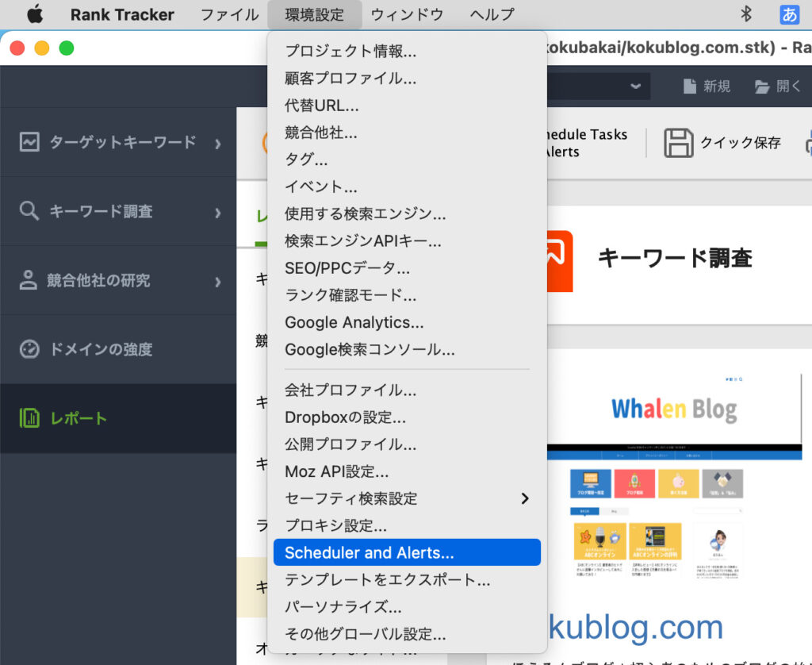The image size is (812, 665).
Task: Choose 顧客プロファイル... menu entry
Action: [x=407, y=79]
